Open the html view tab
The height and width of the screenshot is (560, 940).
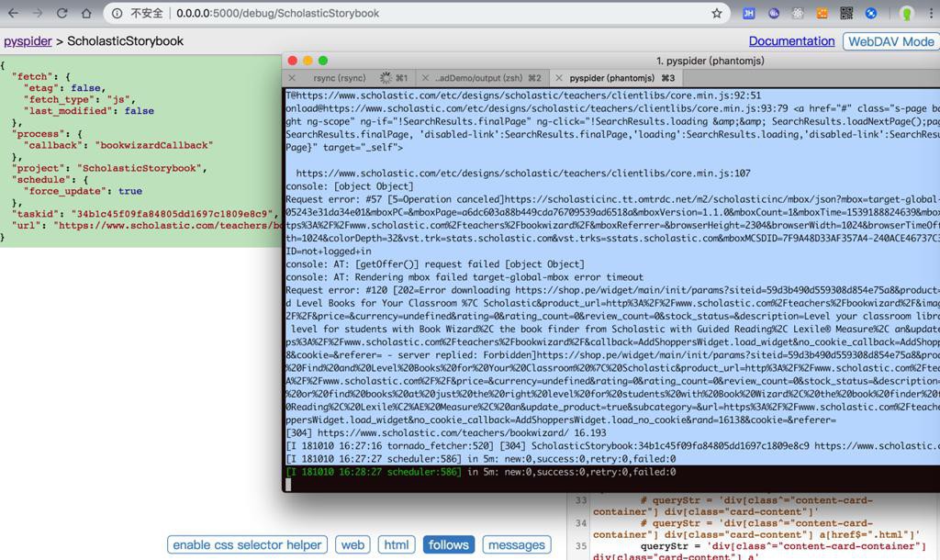pyautogui.click(x=397, y=545)
